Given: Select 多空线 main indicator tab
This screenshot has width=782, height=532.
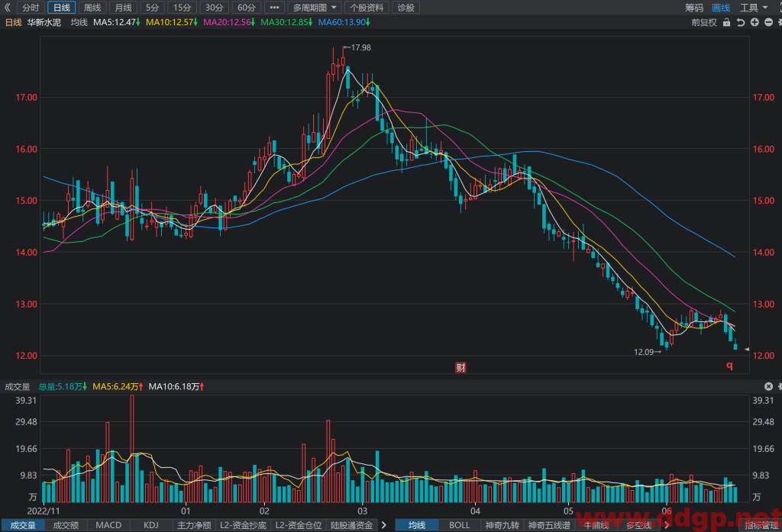Looking at the screenshot, I should (x=639, y=525).
